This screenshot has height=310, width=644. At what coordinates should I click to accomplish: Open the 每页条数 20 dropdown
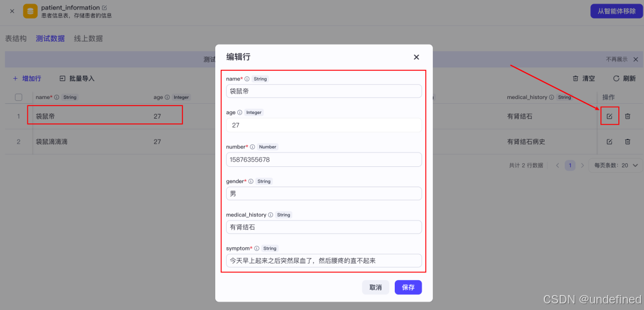615,166
